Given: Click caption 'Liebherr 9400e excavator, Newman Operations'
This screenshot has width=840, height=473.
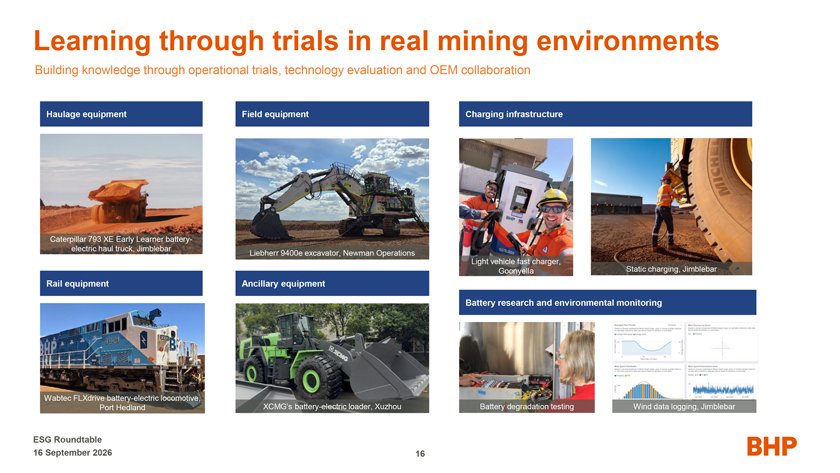Looking at the screenshot, I should (332, 253).
